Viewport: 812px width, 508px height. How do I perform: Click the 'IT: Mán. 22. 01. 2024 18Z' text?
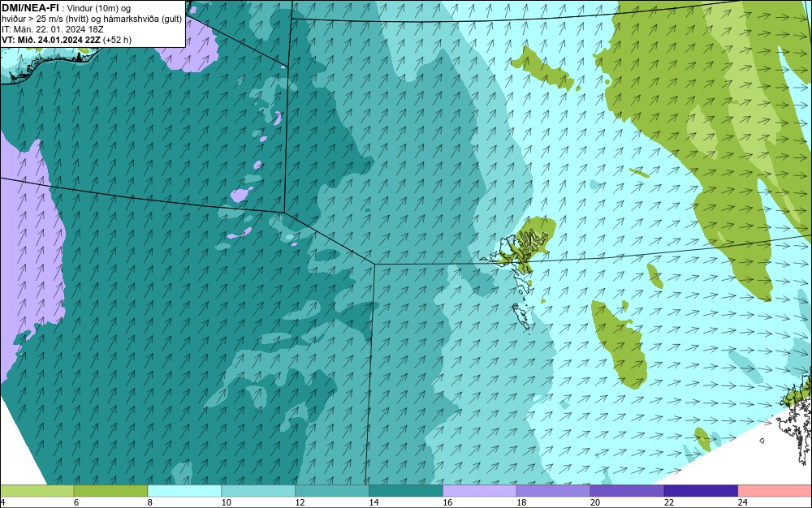click(53, 29)
